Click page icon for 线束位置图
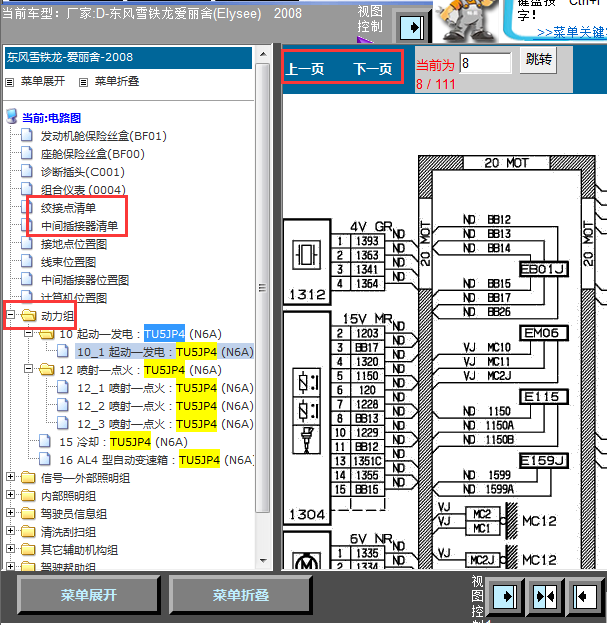Viewport: 607px width, 625px height. pyautogui.click(x=27, y=261)
